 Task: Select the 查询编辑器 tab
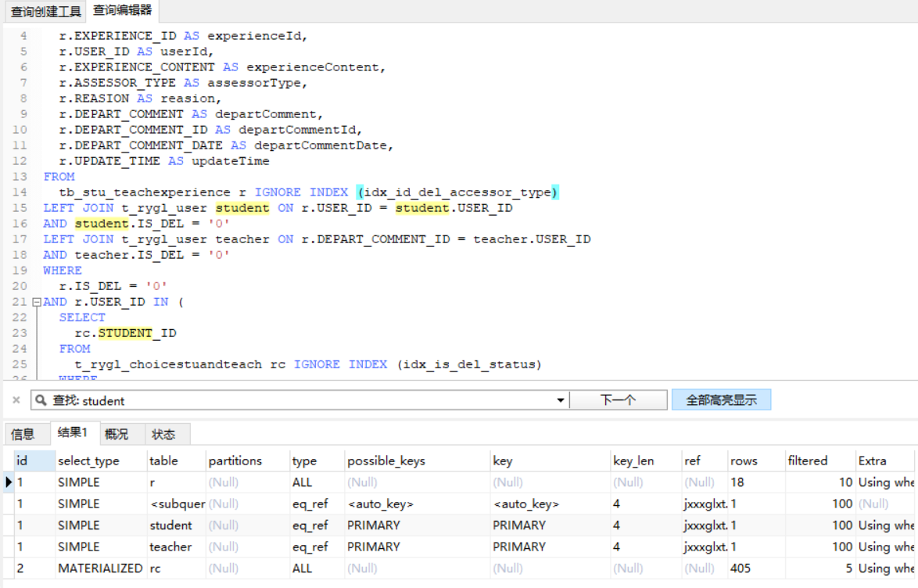[122, 11]
